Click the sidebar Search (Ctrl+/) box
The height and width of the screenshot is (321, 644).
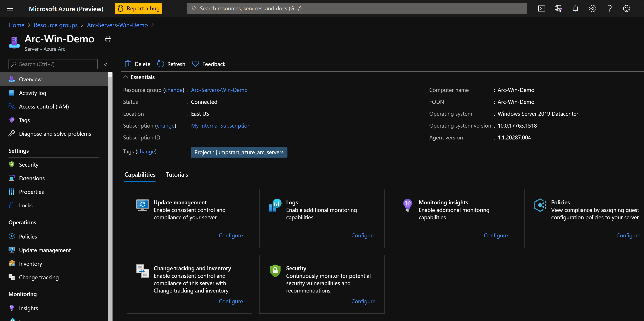tap(53, 64)
